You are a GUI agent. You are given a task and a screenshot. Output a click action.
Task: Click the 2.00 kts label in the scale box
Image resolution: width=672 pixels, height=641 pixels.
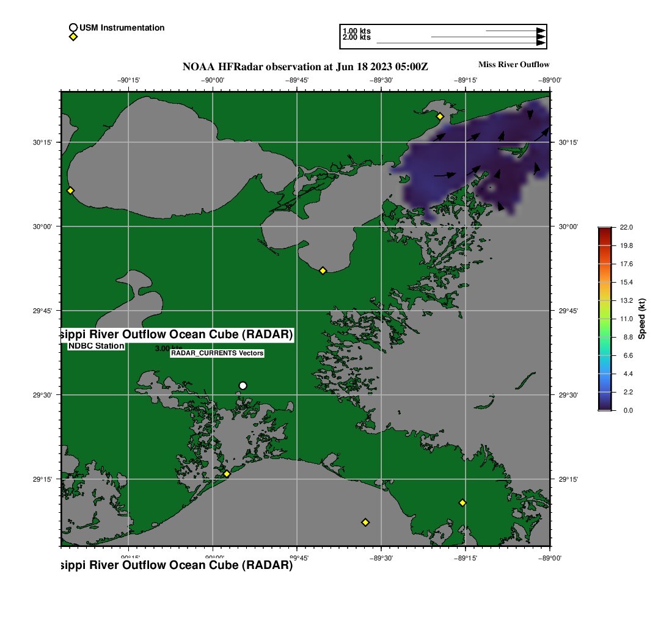pyautogui.click(x=357, y=38)
